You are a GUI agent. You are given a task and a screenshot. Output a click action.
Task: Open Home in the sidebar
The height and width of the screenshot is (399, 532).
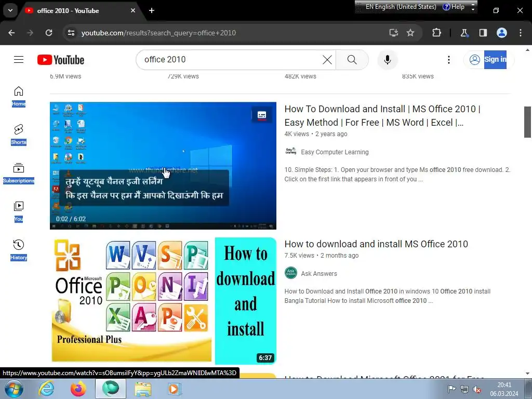pos(19,96)
